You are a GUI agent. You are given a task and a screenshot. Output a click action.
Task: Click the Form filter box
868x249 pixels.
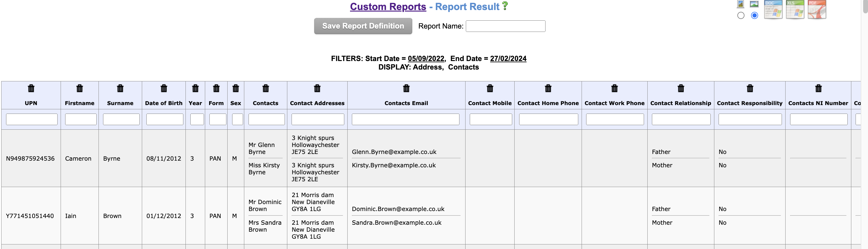tap(218, 119)
